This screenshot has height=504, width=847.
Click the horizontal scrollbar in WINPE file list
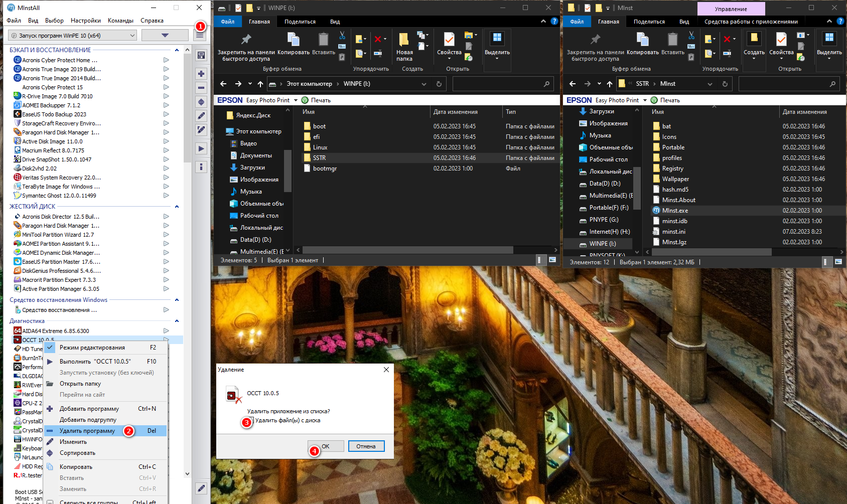click(407, 250)
